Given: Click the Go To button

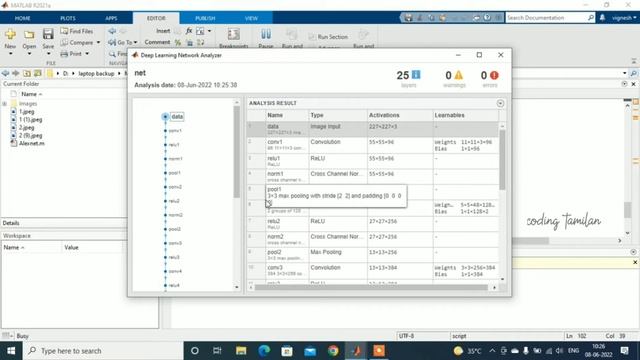Looking at the screenshot, I should pos(121,42).
